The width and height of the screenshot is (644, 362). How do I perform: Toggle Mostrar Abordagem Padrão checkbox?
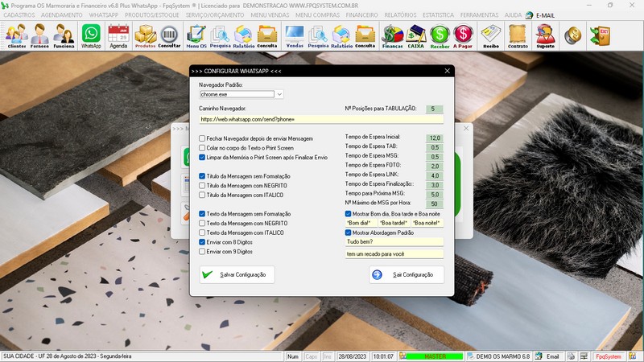coord(348,232)
